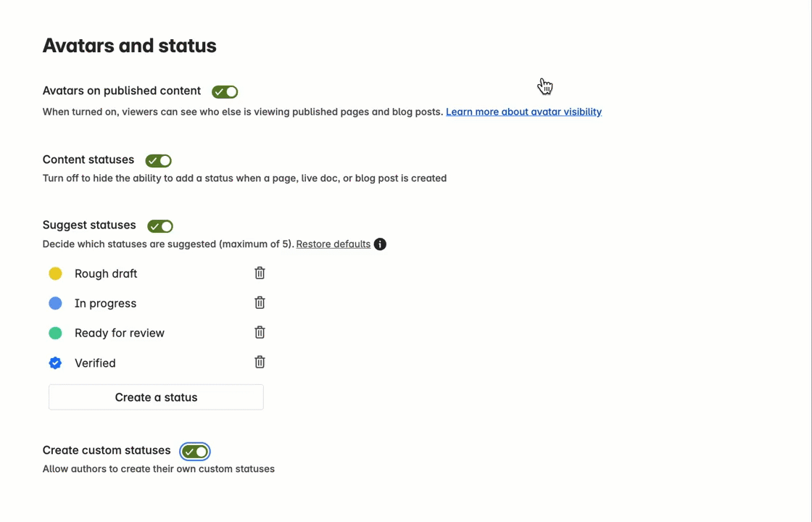812x522 pixels.
Task: Select the In progress status label
Action: (105, 304)
